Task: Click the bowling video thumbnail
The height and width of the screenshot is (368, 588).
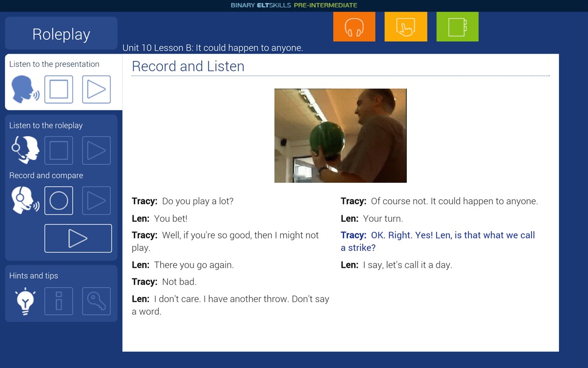Action: [340, 135]
